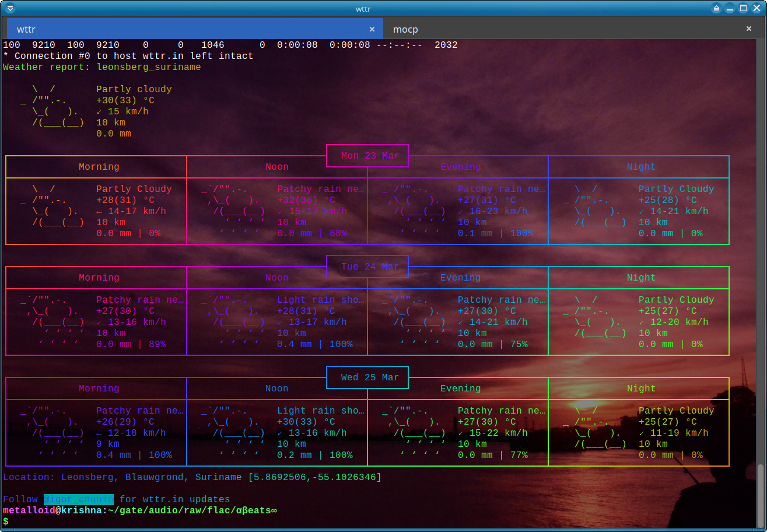The width and height of the screenshot is (767, 532).
Task: Minimize the wttr terminal window
Action: click(x=730, y=8)
